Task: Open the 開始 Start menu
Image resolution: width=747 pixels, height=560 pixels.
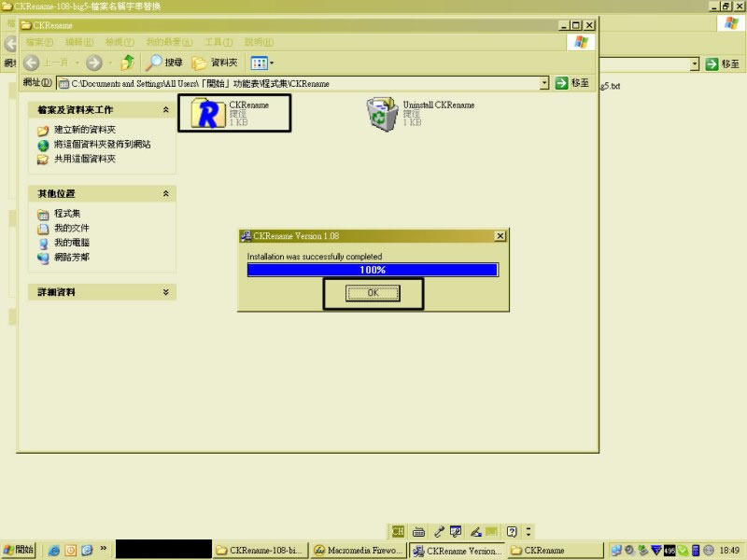Action: 18,550
